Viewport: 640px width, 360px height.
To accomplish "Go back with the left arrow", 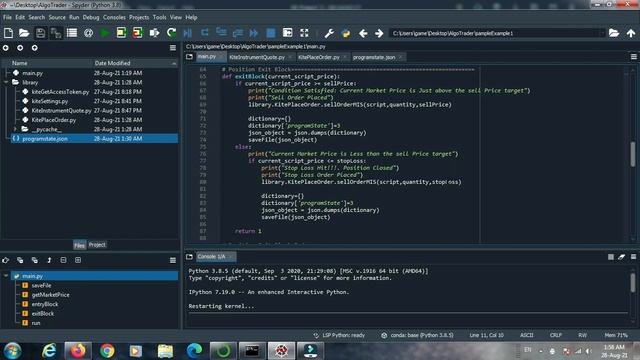I will [363, 33].
